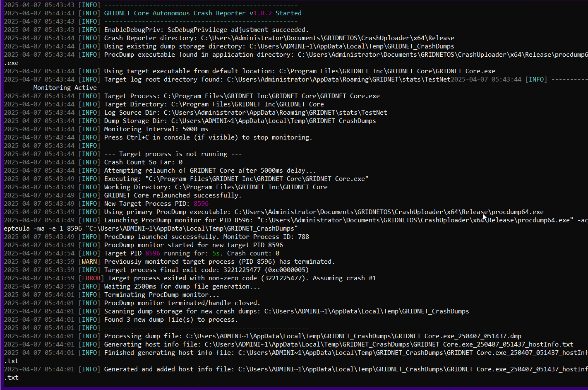The height and width of the screenshot is (390, 588).
Task: Click 'Press Ctrl+C in console' instruction line
Action: click(x=208, y=137)
